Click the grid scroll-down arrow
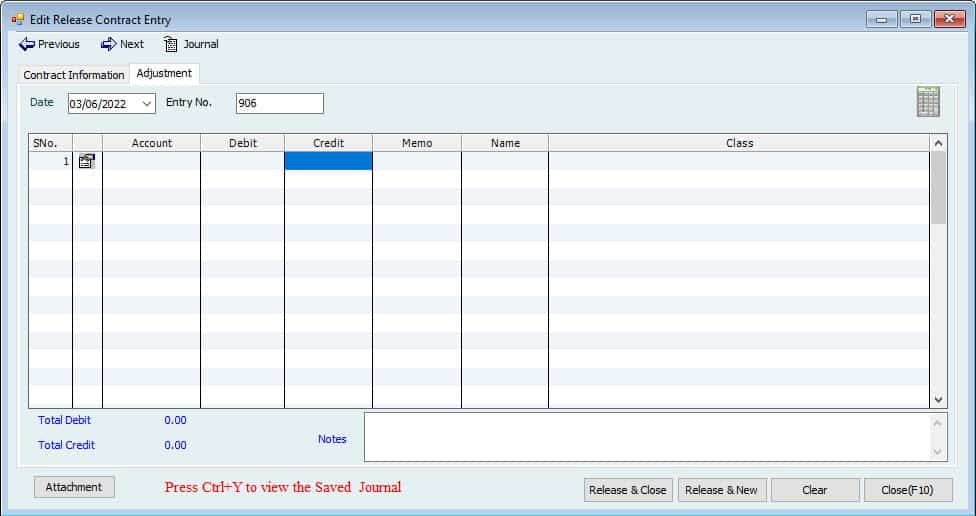 [x=938, y=400]
